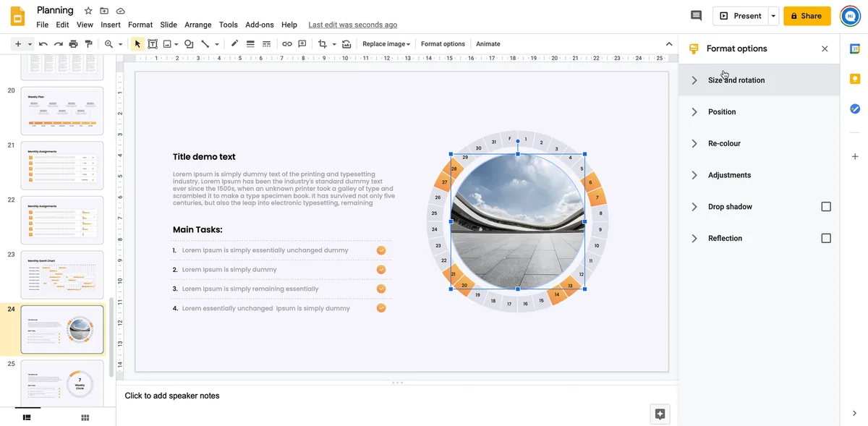
Task: Open the zoom level dropdown arrow
Action: (120, 44)
